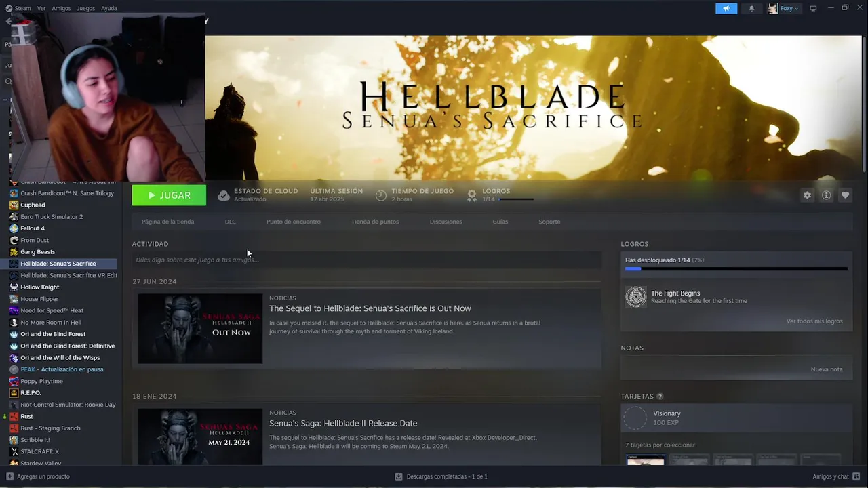The image size is (868, 488).
Task: Click the TARJETAS help question mark
Action: pyautogui.click(x=660, y=396)
